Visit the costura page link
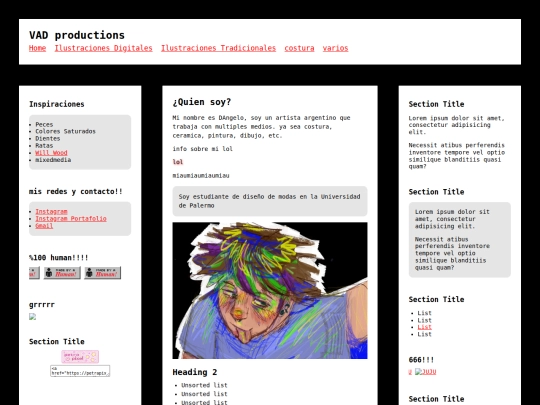 (299, 48)
